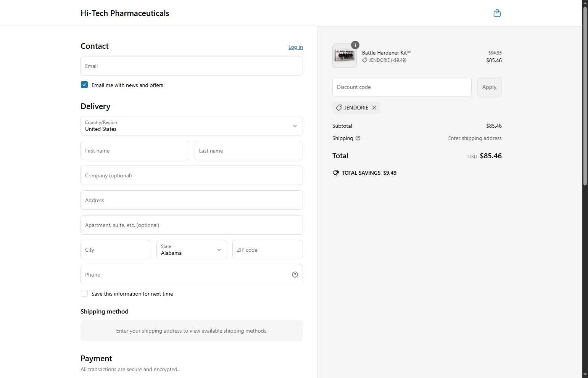This screenshot has width=588, height=378.
Task: Open the Country/Region dropdown
Action: (192, 126)
